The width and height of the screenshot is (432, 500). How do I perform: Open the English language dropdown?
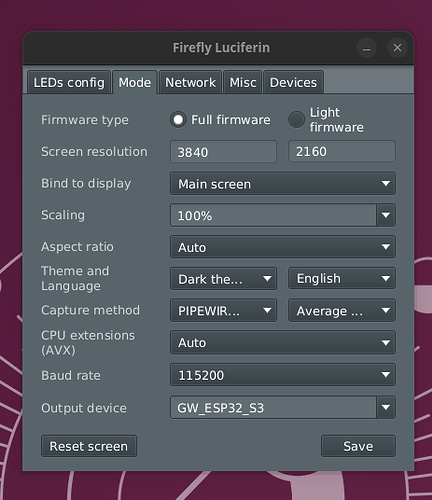point(342,278)
